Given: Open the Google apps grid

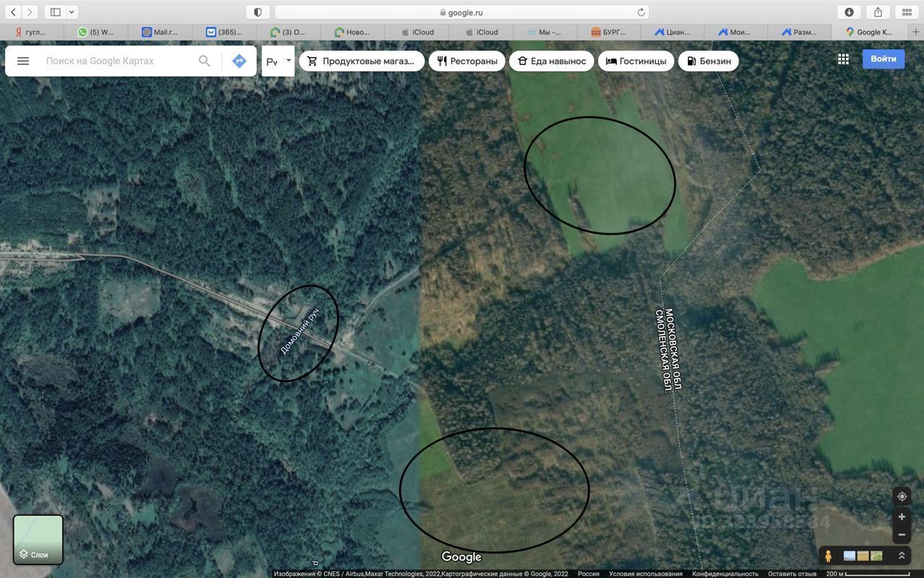Looking at the screenshot, I should click(x=843, y=59).
